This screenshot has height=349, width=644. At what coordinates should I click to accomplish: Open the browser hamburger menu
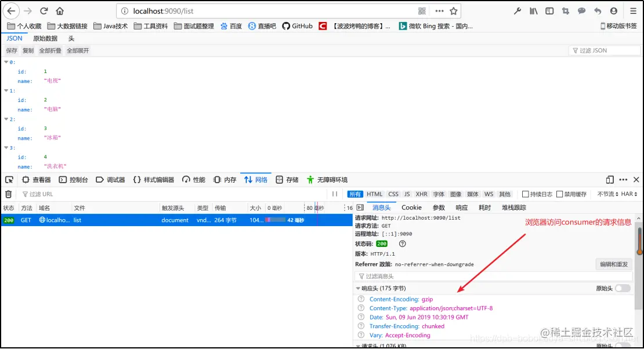[634, 11]
